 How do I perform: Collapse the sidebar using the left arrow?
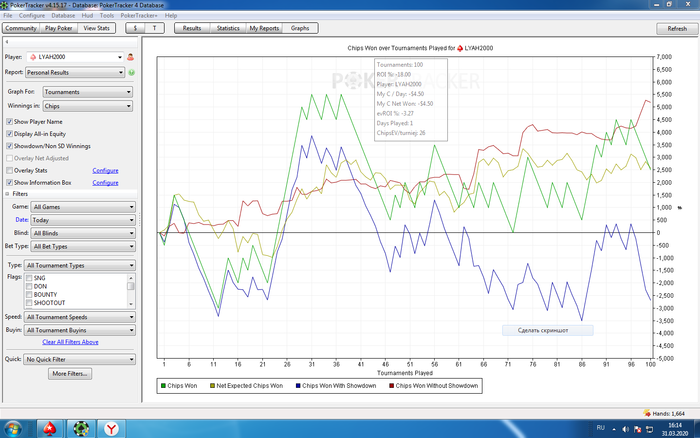[7, 43]
